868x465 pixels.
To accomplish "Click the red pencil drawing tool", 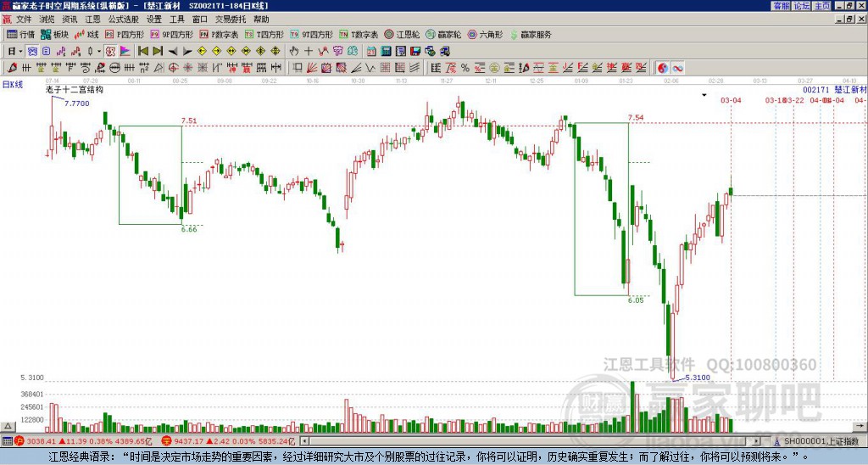I will pyautogui.click(x=12, y=68).
